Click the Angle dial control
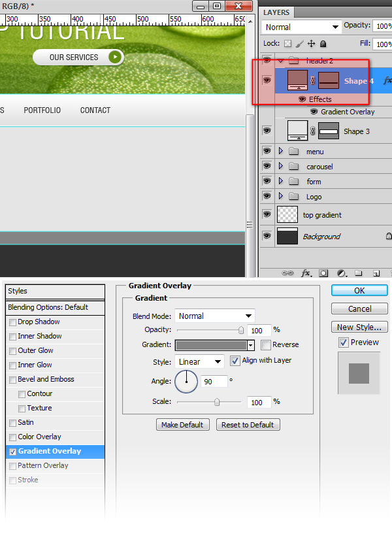The width and height of the screenshot is (392, 549). (186, 382)
